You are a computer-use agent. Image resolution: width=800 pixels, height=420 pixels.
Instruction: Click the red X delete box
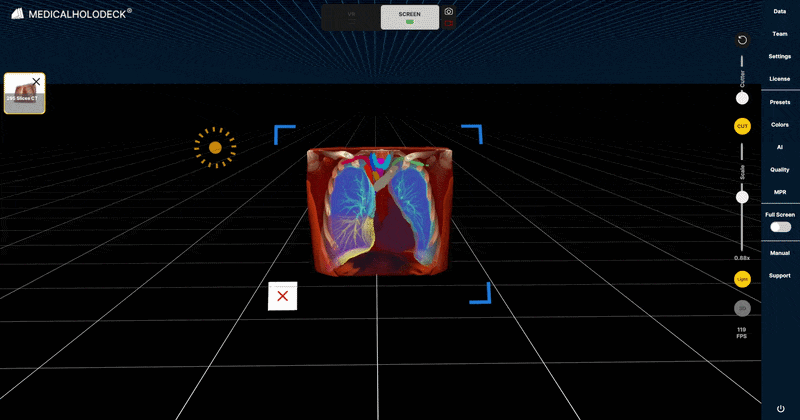click(283, 296)
